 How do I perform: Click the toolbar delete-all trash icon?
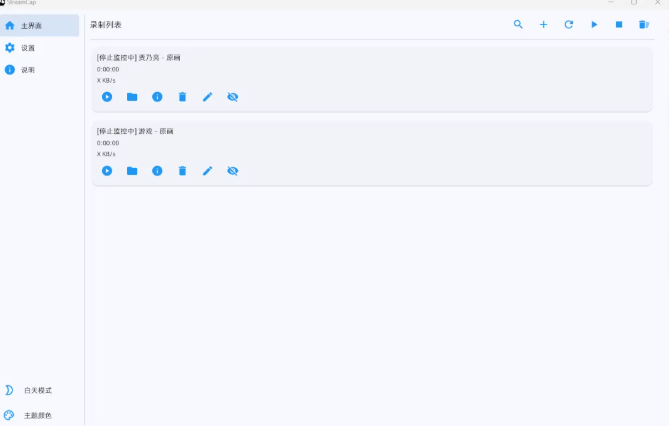[644, 25]
